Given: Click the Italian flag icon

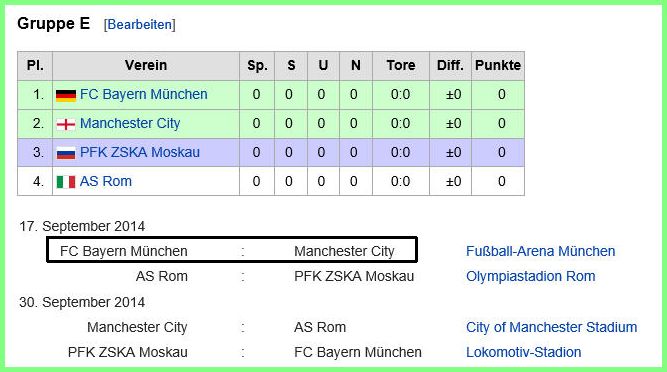Looking at the screenshot, I should click(66, 182).
